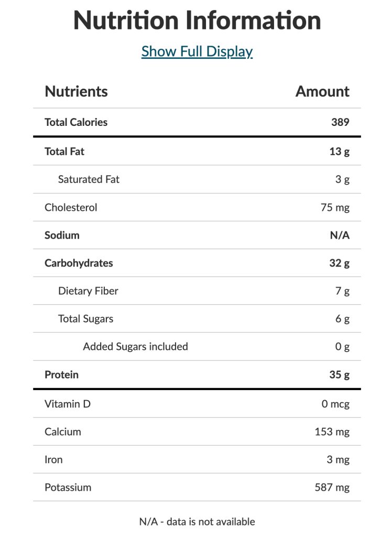Select the Protein 35 g value
The image size is (392, 537).
(340, 374)
